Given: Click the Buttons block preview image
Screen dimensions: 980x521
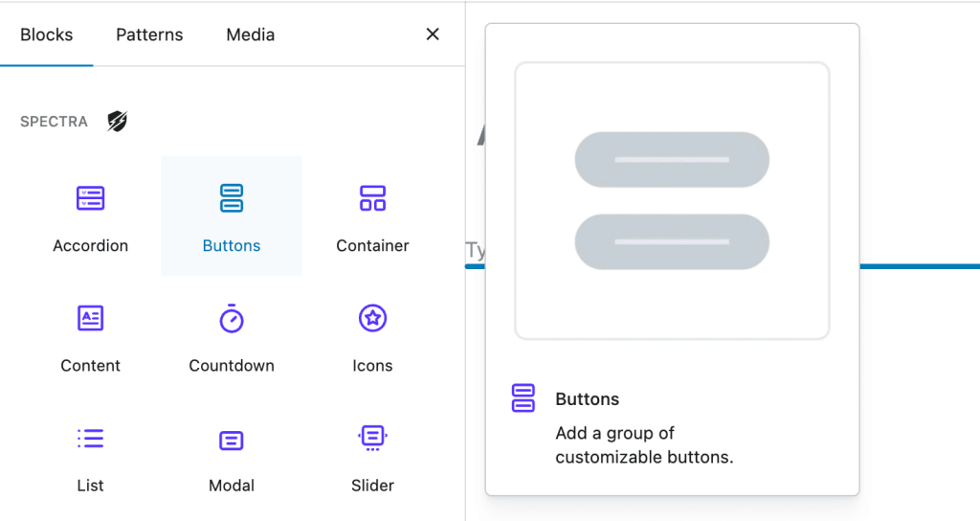Looking at the screenshot, I should pos(672,201).
